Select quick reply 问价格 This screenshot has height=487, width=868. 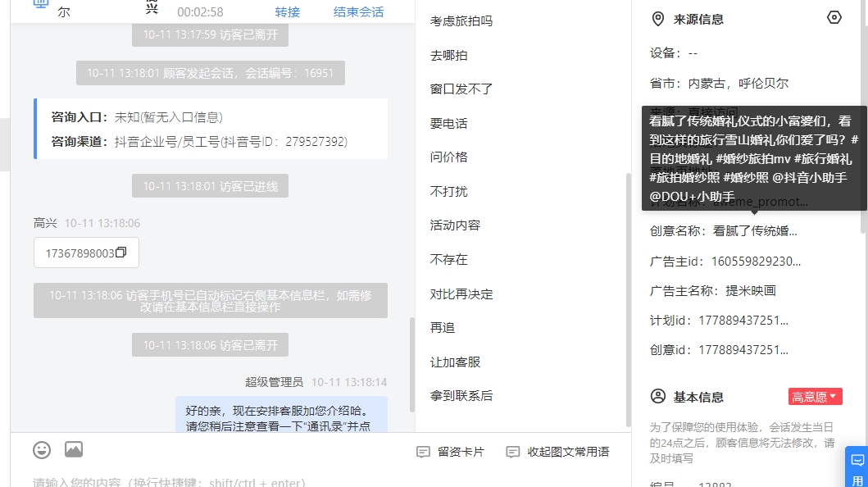coord(448,157)
